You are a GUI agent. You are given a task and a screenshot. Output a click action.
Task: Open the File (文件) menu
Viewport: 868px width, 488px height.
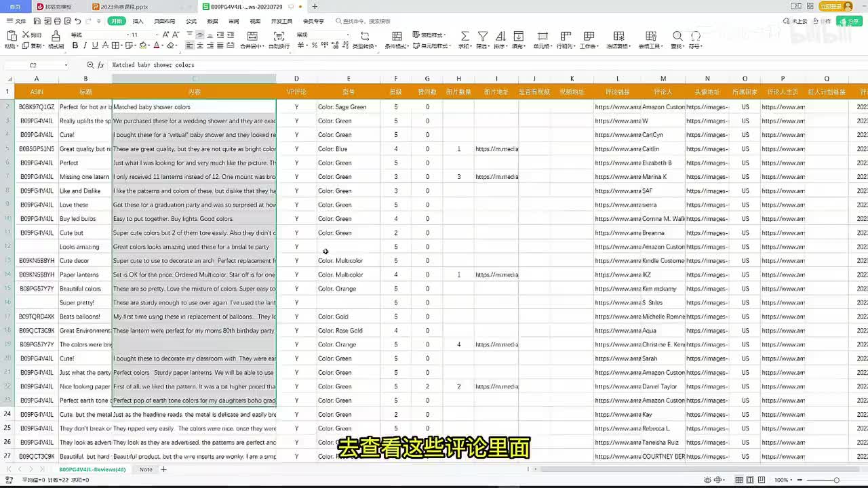(17, 21)
